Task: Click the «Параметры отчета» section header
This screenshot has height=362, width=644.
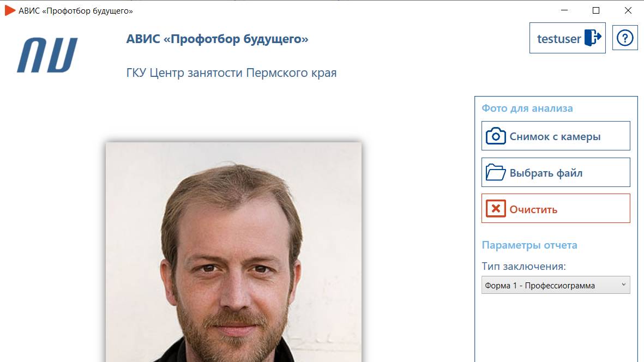Action: pos(529,245)
